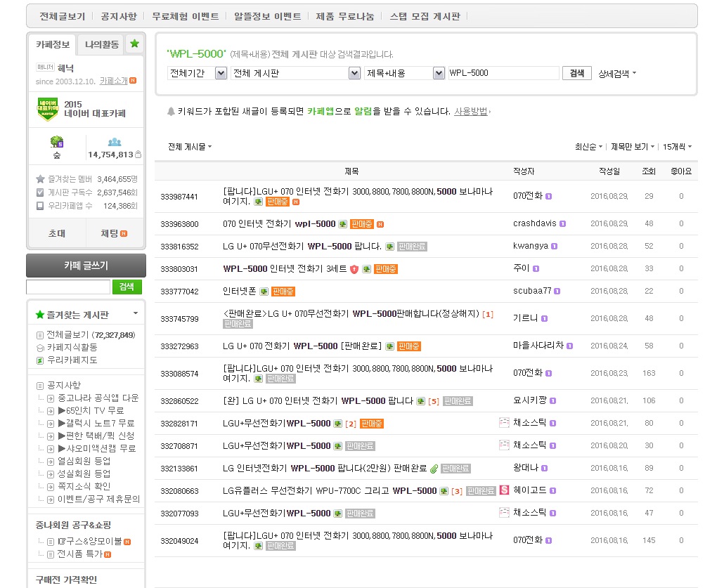This screenshot has width=705, height=588.
Task: Click the green star favorites tab icon
Action: (134, 44)
